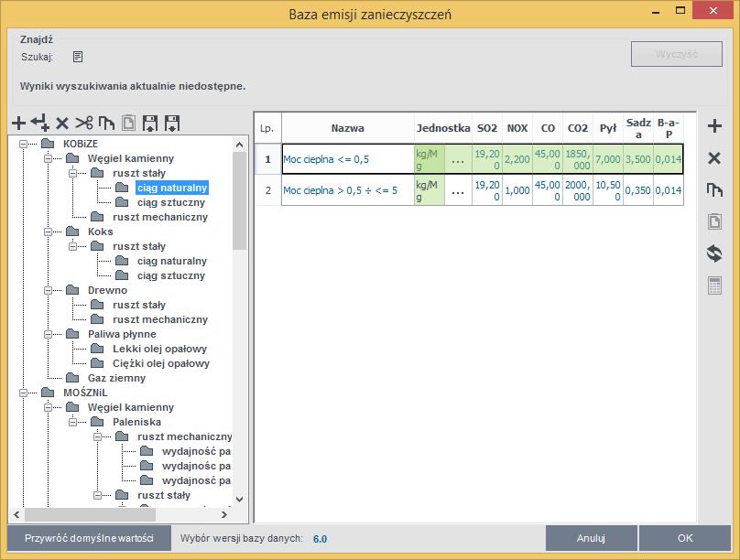Click 'Moc cieplna > 0,5 ÷ <= 5' cell
The width and height of the screenshot is (740, 560).
pyautogui.click(x=348, y=190)
